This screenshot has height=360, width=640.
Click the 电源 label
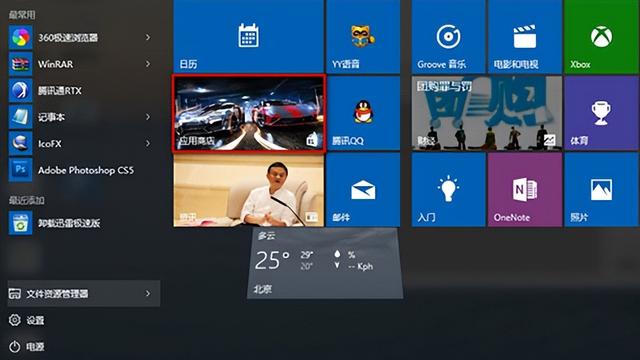tap(35, 347)
